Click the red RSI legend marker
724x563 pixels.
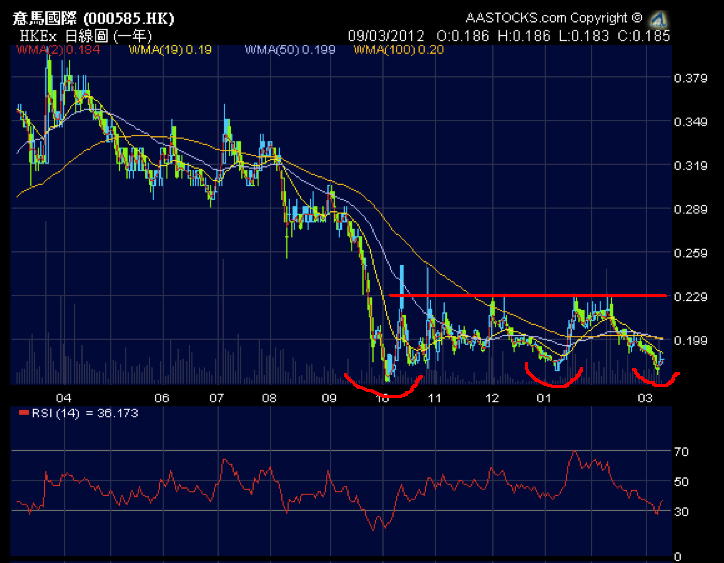tap(24, 412)
